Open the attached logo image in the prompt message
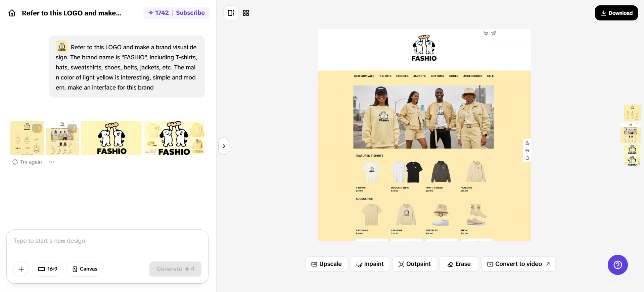 [x=62, y=47]
